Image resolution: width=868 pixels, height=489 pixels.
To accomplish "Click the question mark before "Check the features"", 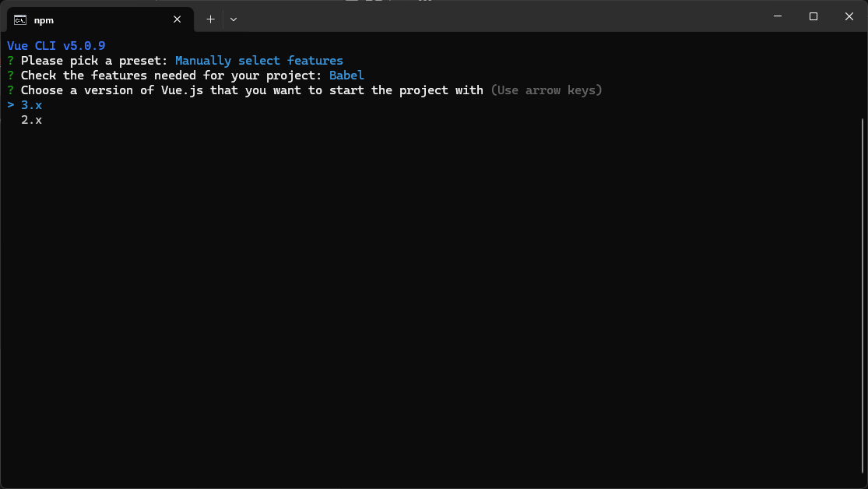I will point(11,76).
